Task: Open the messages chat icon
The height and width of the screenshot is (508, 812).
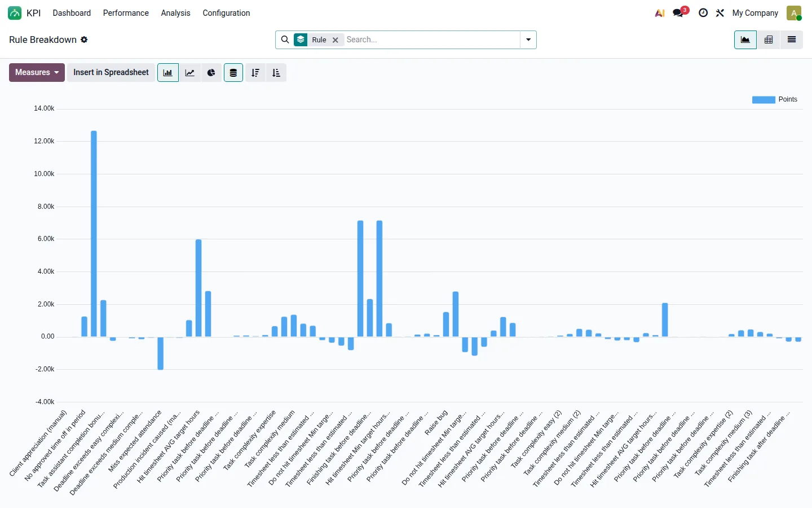Action: (678, 13)
